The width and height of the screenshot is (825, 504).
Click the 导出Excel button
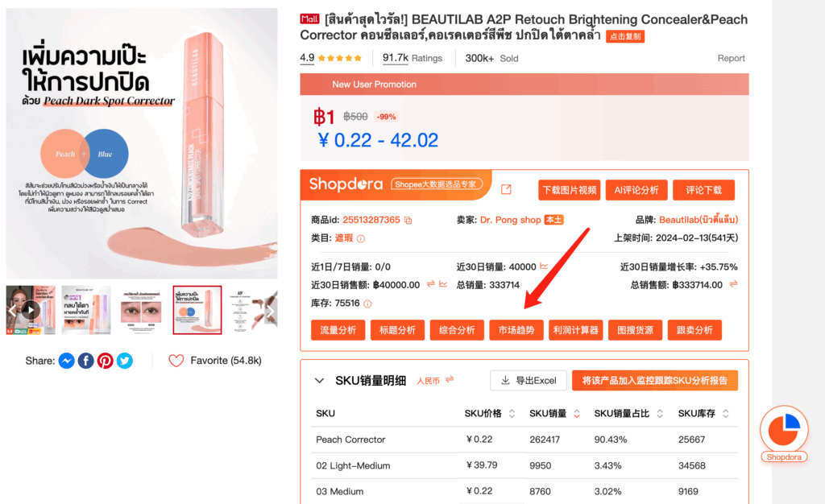[x=529, y=381]
